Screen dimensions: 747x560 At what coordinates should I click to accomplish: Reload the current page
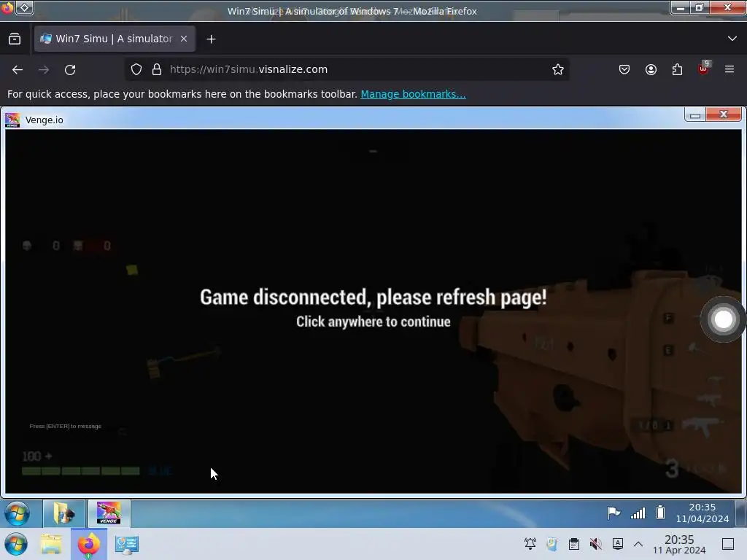(x=70, y=69)
